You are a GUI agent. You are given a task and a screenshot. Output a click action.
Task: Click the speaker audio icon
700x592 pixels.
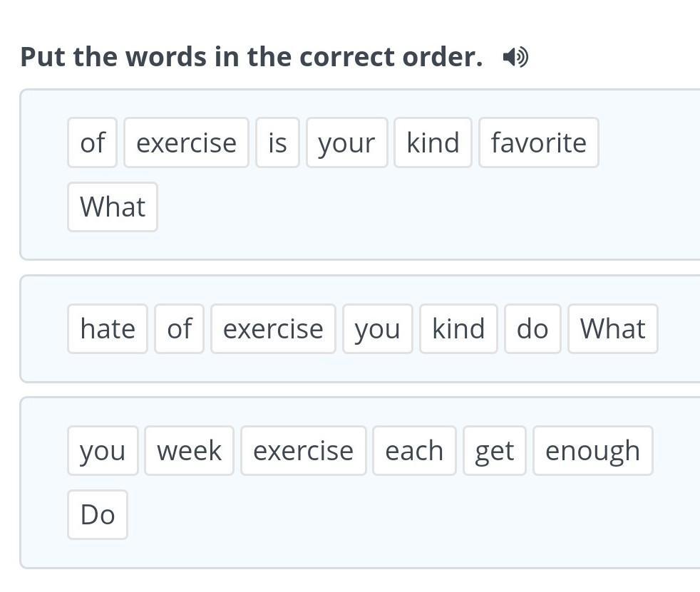coord(515,57)
